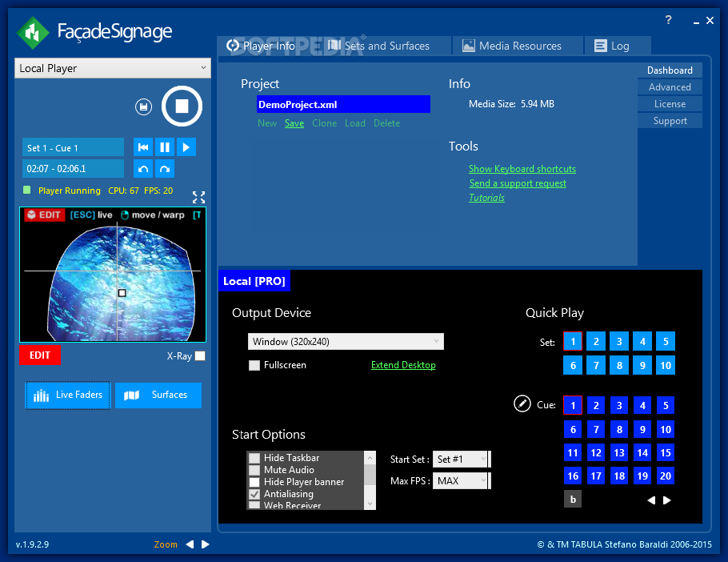Screen dimensions: 728x562
Task: Check the Hide Taskbar option
Action: 254,458
